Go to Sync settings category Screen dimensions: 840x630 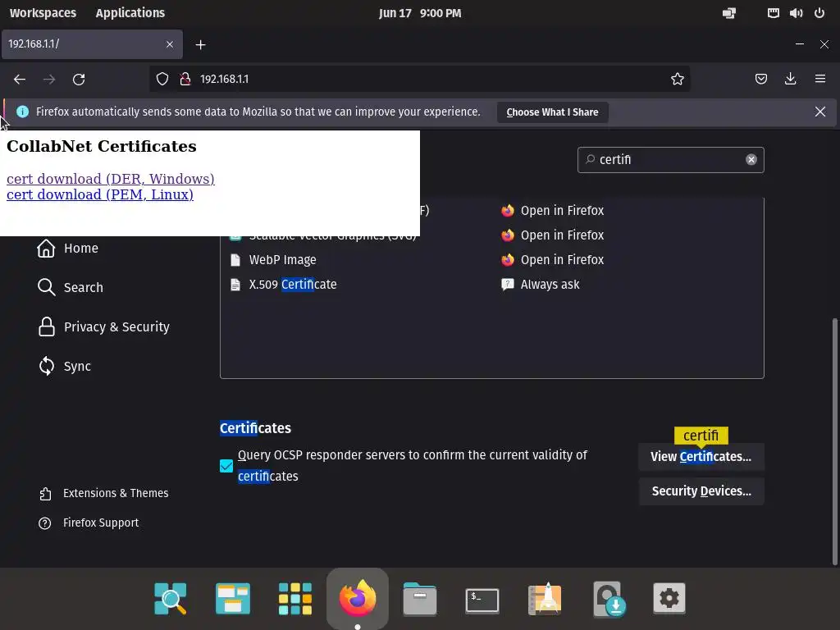coord(64,367)
